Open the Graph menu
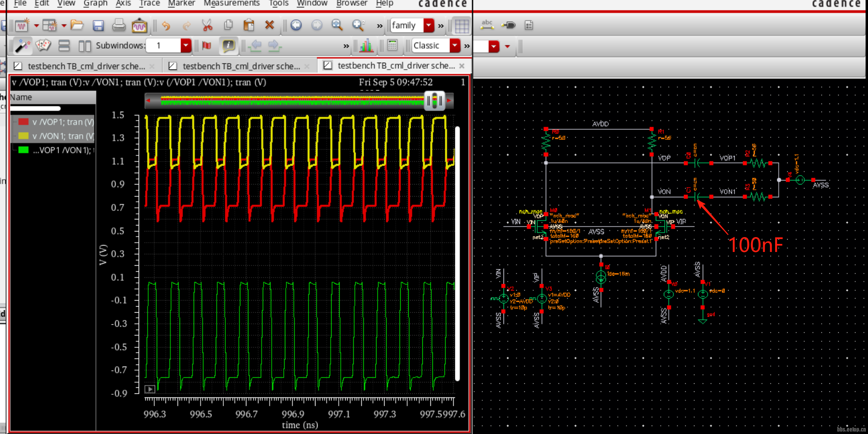Screen dimensions: 868x434 coord(95,3)
